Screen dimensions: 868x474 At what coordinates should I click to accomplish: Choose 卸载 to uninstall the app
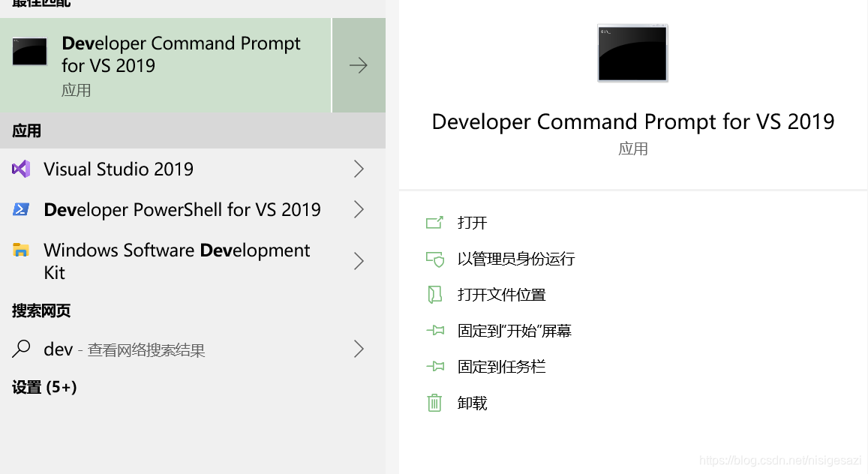tap(472, 403)
